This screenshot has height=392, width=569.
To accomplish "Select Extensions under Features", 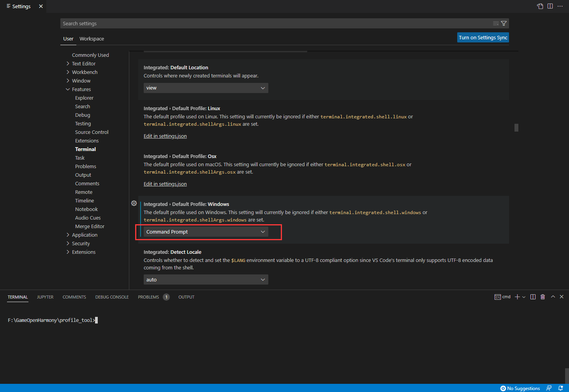I will point(87,141).
